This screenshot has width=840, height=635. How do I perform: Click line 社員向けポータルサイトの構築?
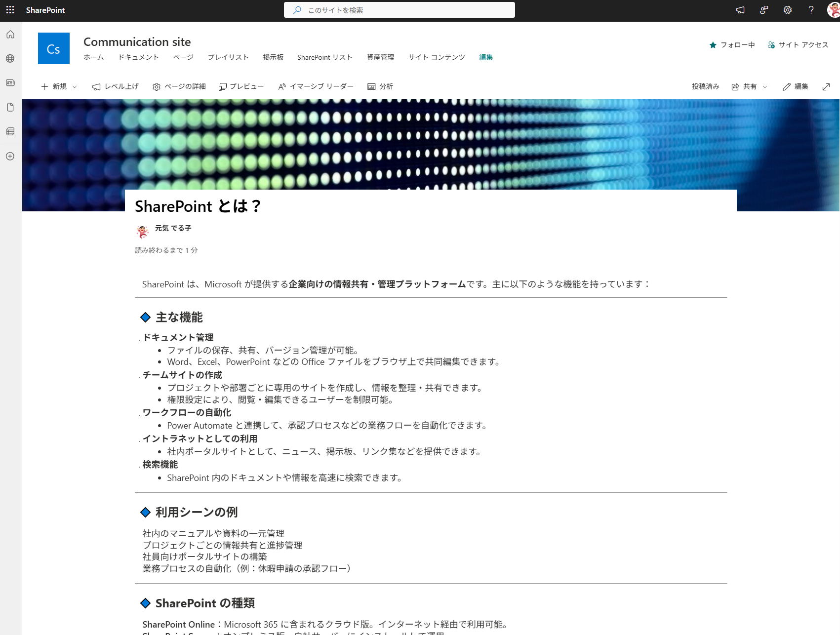click(x=204, y=556)
